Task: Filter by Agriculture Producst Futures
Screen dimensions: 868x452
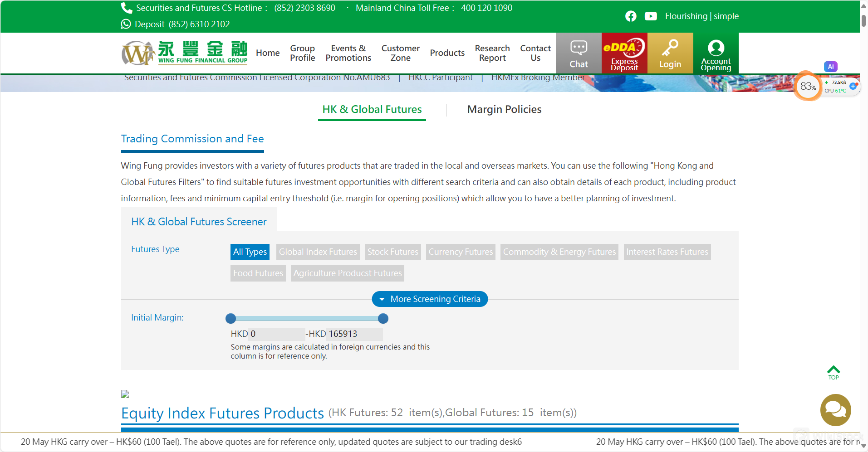Action: (x=348, y=273)
